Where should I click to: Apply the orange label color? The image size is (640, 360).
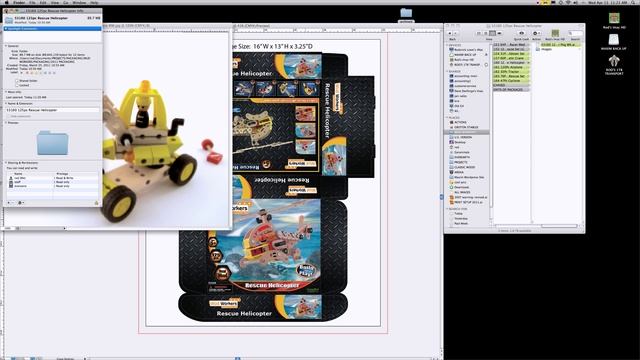tap(32, 73)
